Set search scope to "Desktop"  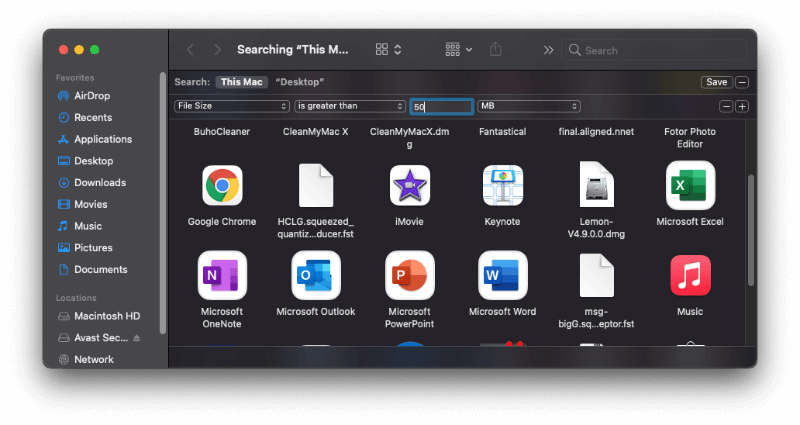(299, 82)
